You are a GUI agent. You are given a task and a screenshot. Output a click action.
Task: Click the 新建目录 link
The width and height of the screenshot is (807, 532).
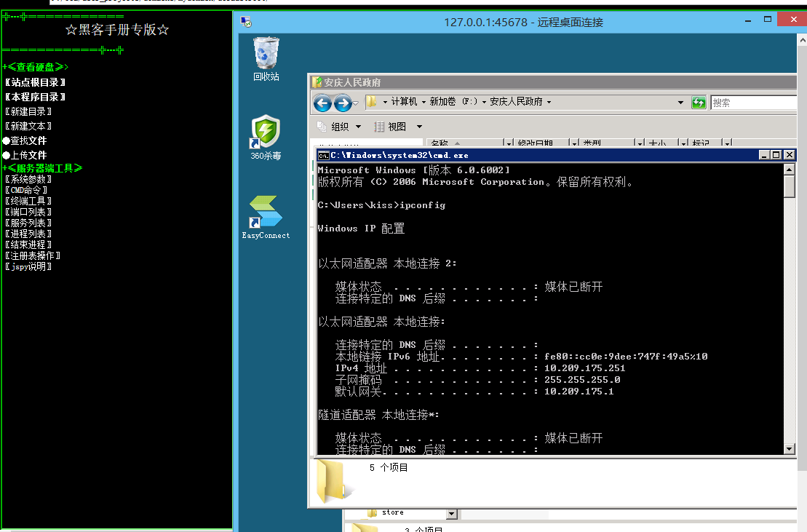tap(28, 111)
